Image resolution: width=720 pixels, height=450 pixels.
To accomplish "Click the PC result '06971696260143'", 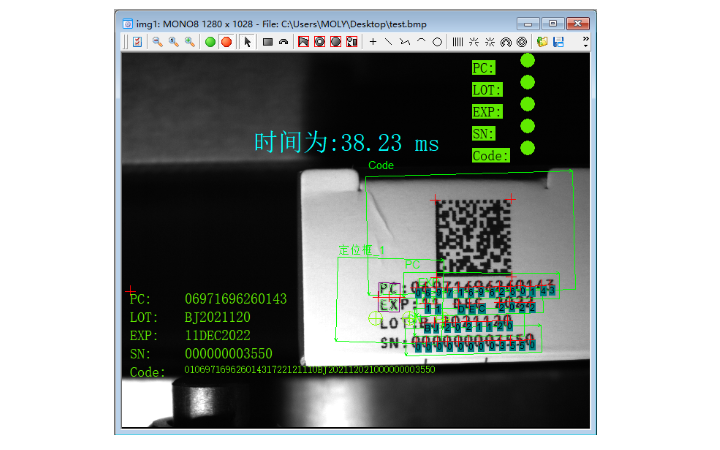I will tap(236, 299).
